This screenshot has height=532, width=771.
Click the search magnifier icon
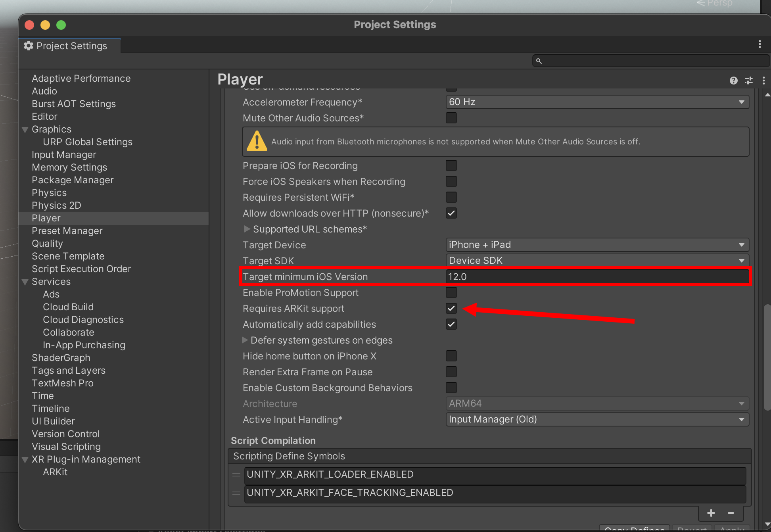coord(539,61)
